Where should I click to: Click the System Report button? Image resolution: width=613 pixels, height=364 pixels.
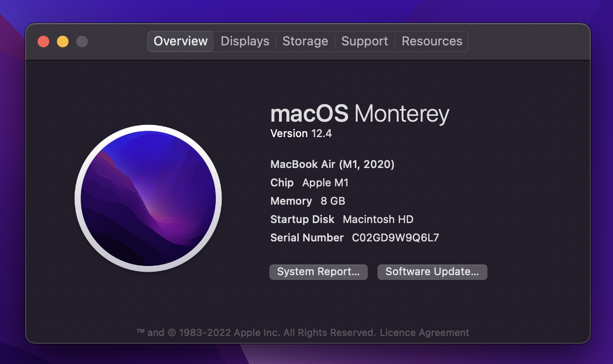[x=318, y=272]
